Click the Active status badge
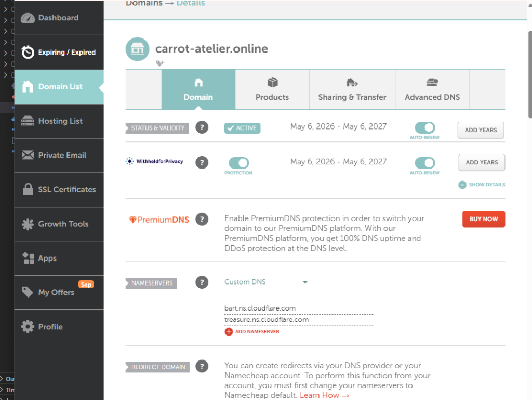Image resolution: width=532 pixels, height=400 pixels. [x=242, y=128]
